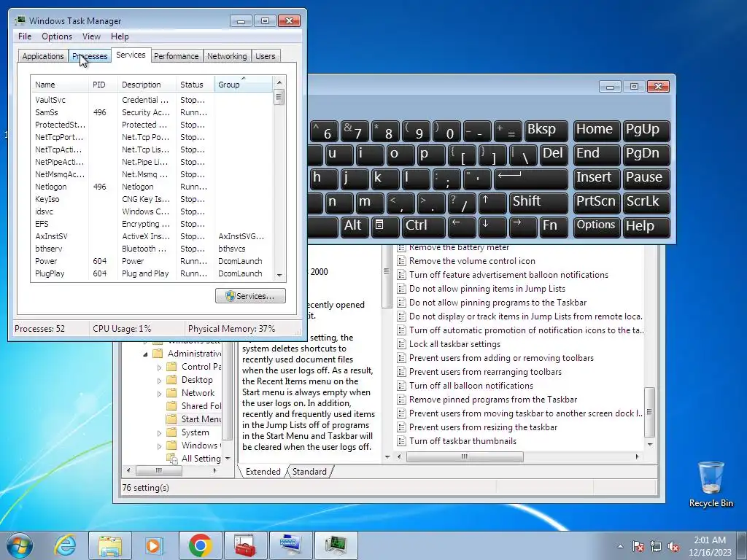Open the File menu in Task Manager
The width and height of the screenshot is (747, 560).
point(25,36)
